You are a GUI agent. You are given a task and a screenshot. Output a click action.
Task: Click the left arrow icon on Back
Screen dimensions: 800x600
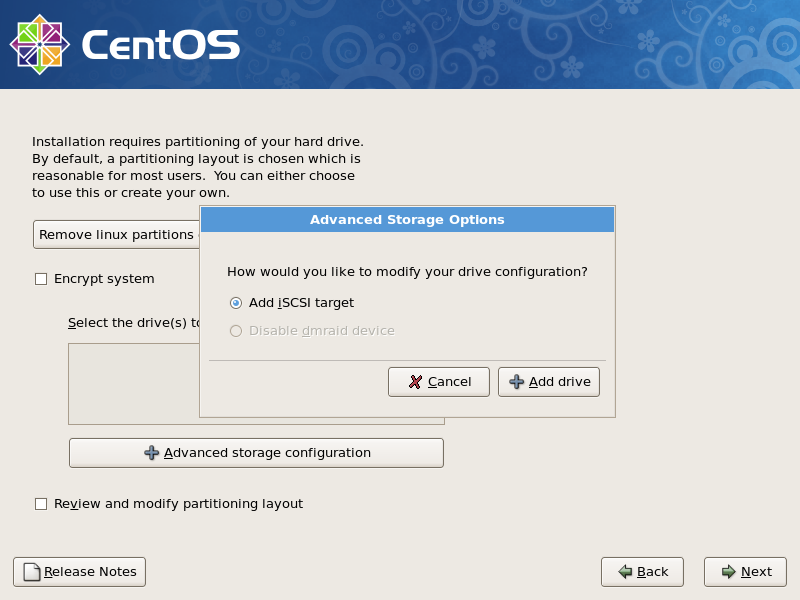tap(625, 572)
